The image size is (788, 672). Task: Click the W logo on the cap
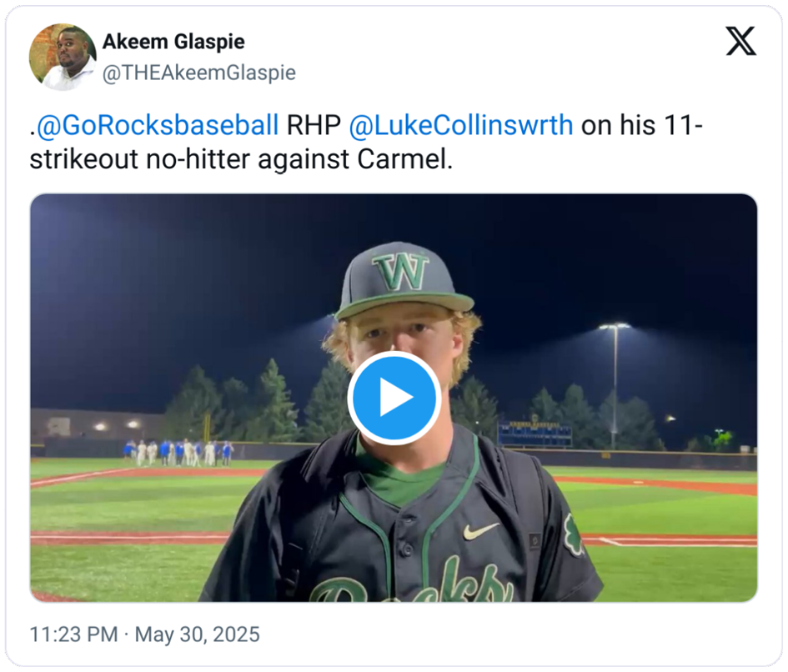coord(400,272)
